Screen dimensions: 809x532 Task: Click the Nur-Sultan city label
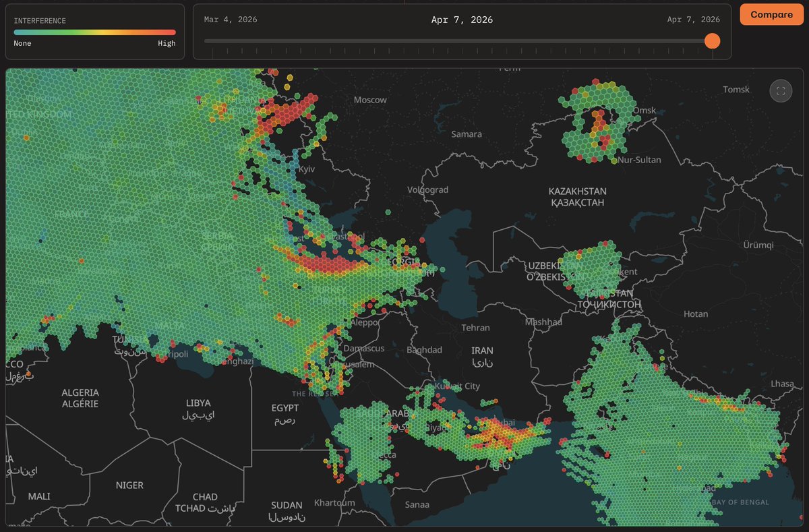(x=639, y=160)
